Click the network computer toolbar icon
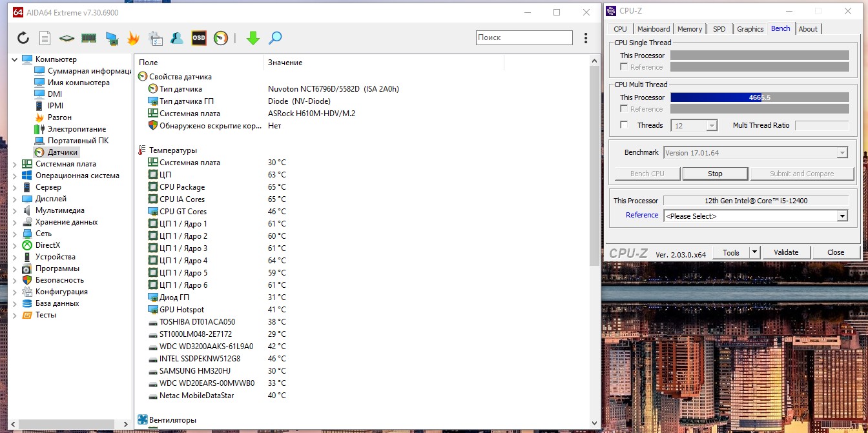Viewport: 868px width, 433px height. click(111, 38)
